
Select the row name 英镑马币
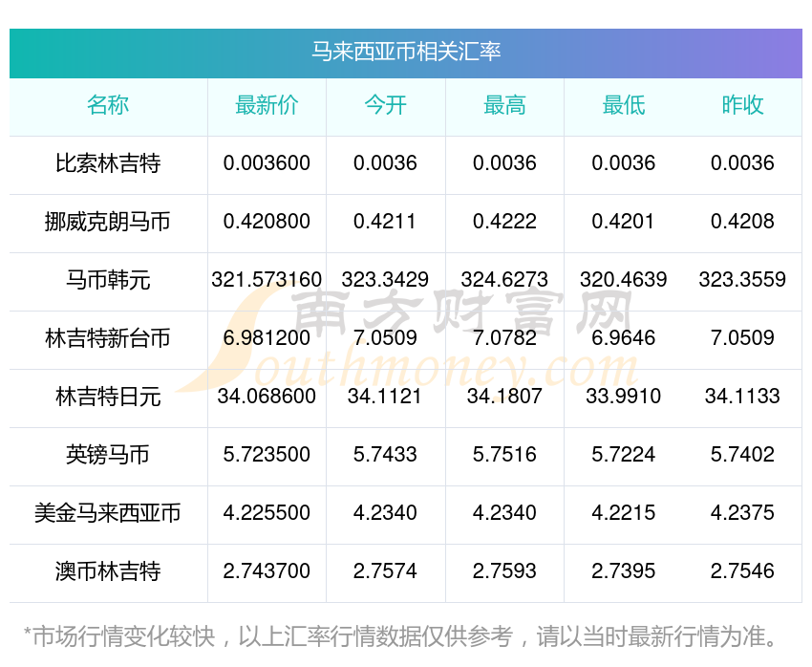click(x=108, y=455)
